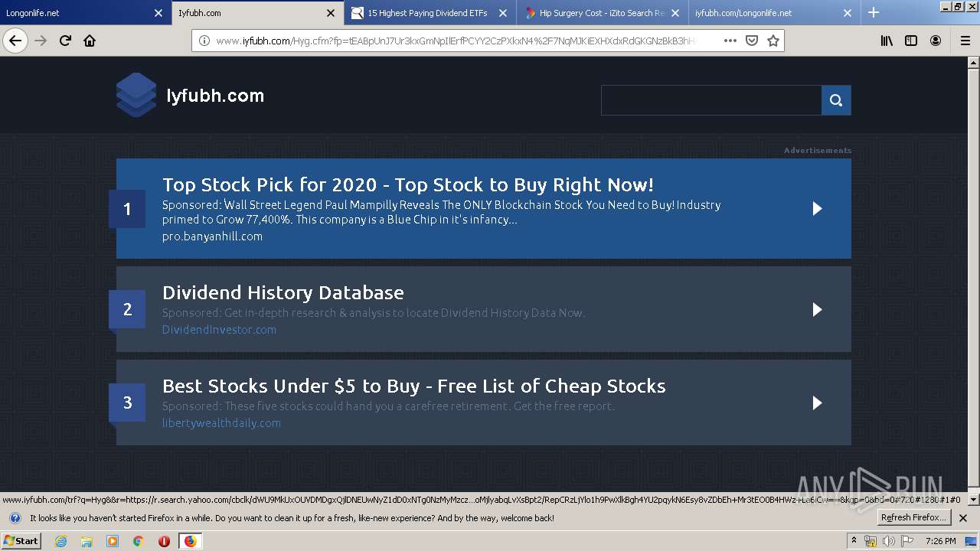Image resolution: width=980 pixels, height=551 pixels.
Task: Show hidden system tray icons
Action: click(x=854, y=541)
